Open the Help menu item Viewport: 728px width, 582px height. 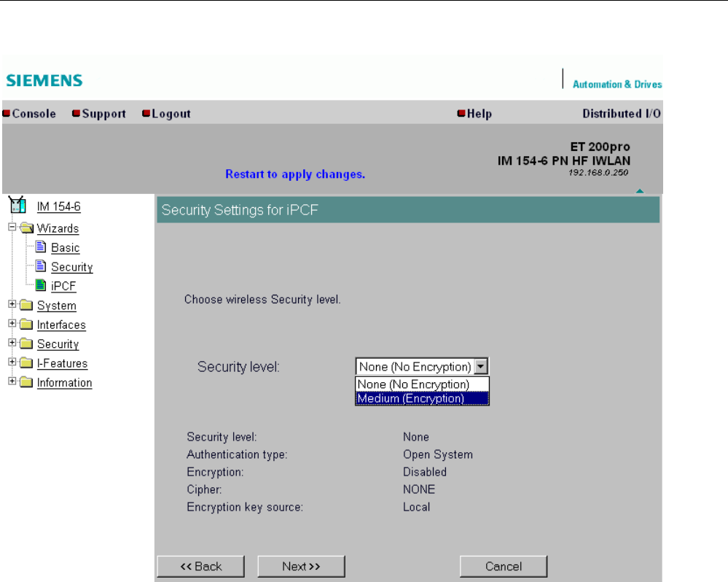[480, 114]
